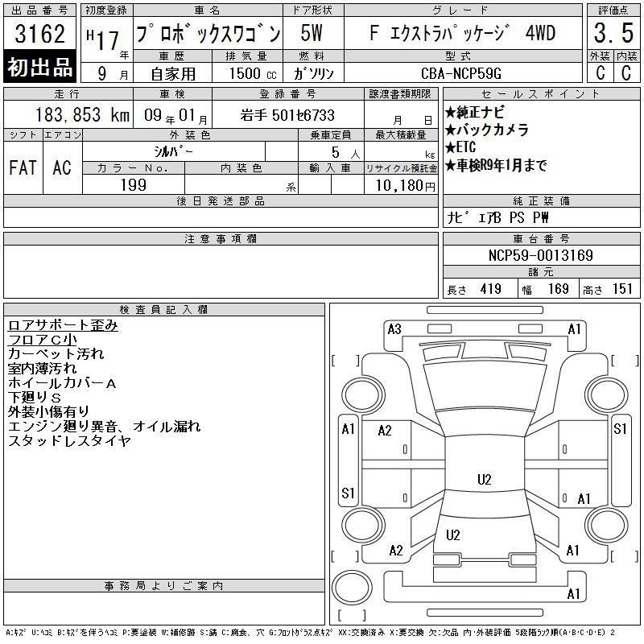Screen dimensions: 644x644
Task: Select the 初出品 black label
Action: 39,67
